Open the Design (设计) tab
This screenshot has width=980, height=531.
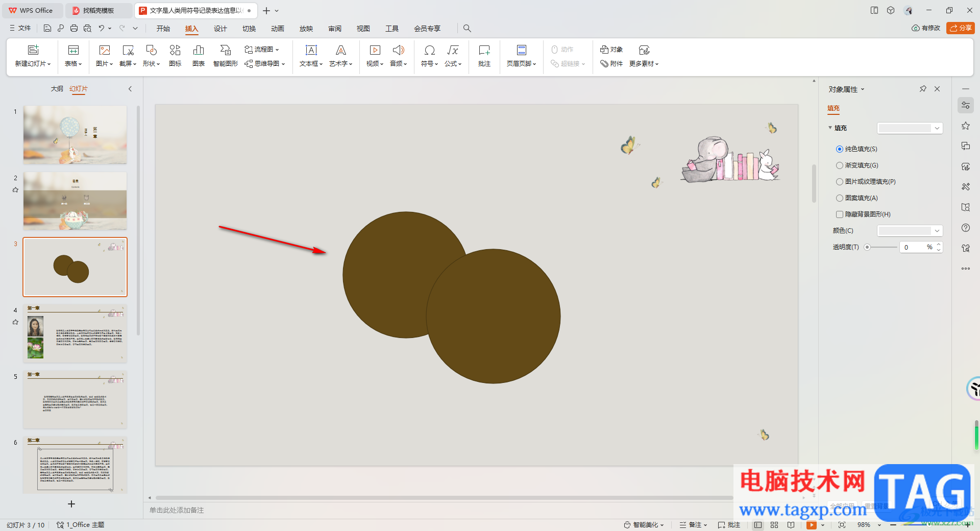(x=220, y=29)
